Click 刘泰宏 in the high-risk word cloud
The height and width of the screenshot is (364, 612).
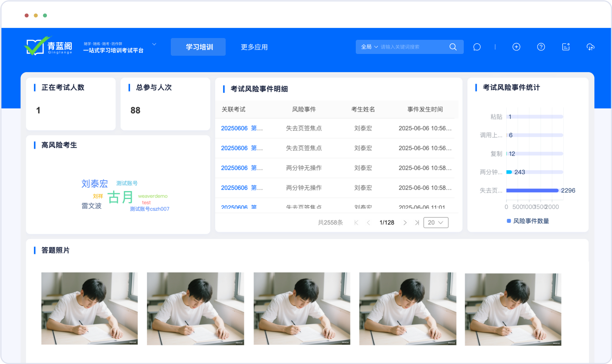pos(94,184)
